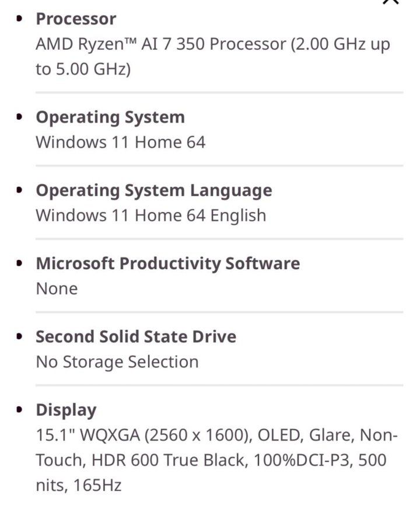Click the Display heading
This screenshot has height=505, width=420.
66,410
